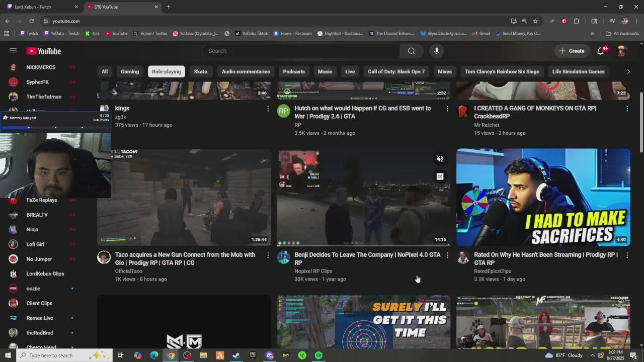
Task: Switch to the Lord_Kebun - Twitch browser tab
Action: 42,7
